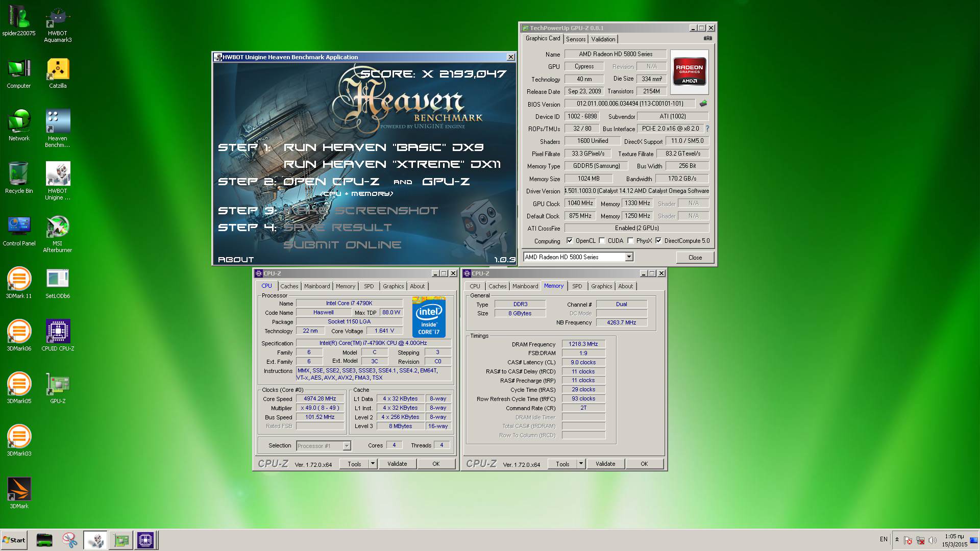The image size is (980, 551).
Task: Expand GPU selection dropdown in GPU-Z
Action: click(x=629, y=257)
